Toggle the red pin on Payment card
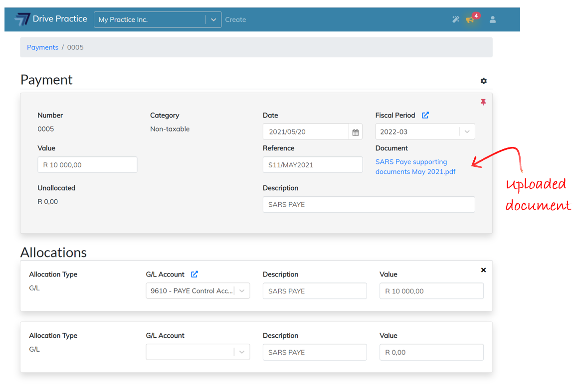 [x=483, y=102]
